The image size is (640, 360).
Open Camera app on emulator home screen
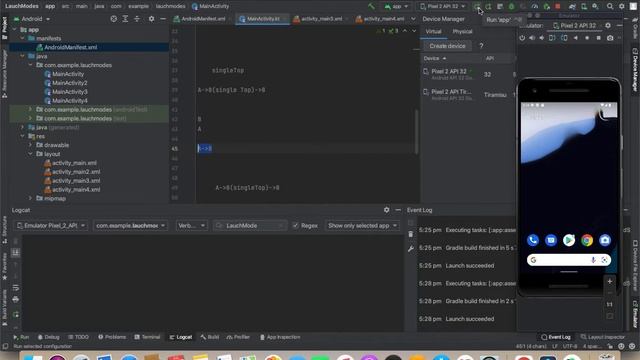tap(605, 240)
